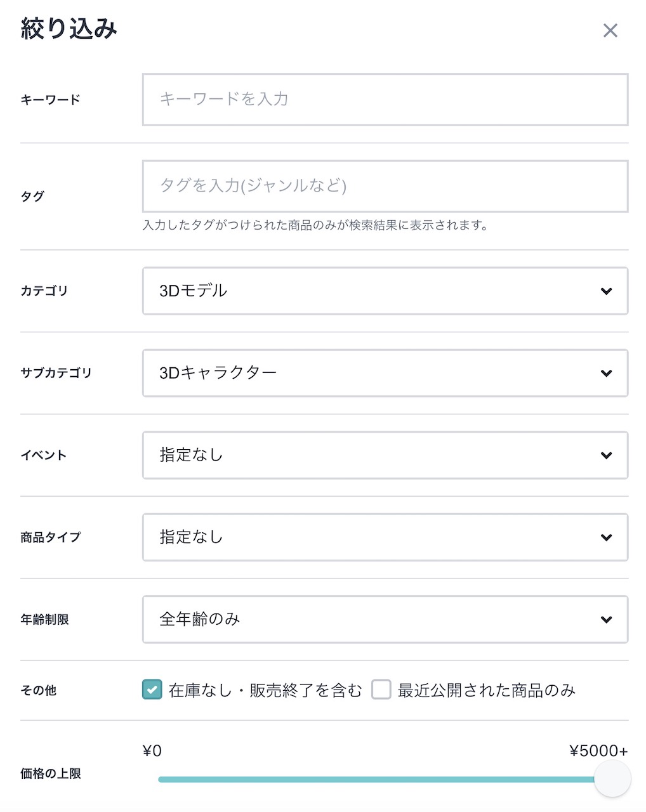646x812 pixels.
Task: Click the chevron icon on the サブカテゴリ selector
Action: (x=606, y=374)
